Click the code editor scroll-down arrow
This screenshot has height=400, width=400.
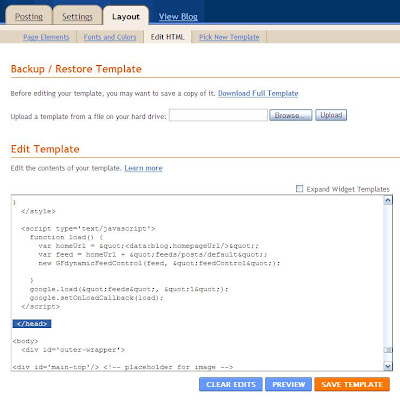coord(388,366)
